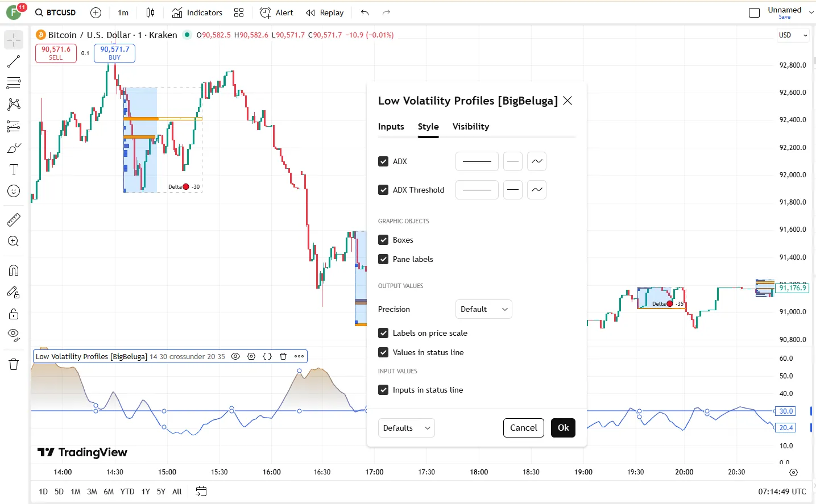
Task: Expand the Defaults dropdown
Action: click(406, 428)
